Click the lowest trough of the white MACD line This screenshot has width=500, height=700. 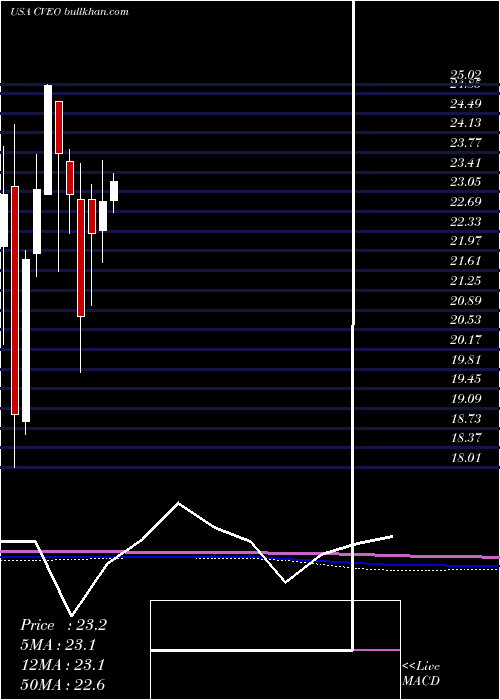point(71,615)
